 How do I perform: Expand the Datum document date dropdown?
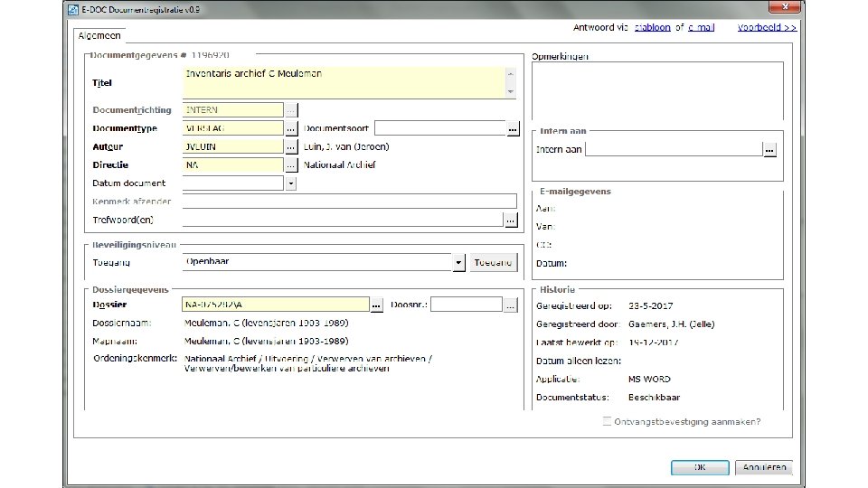click(x=290, y=183)
